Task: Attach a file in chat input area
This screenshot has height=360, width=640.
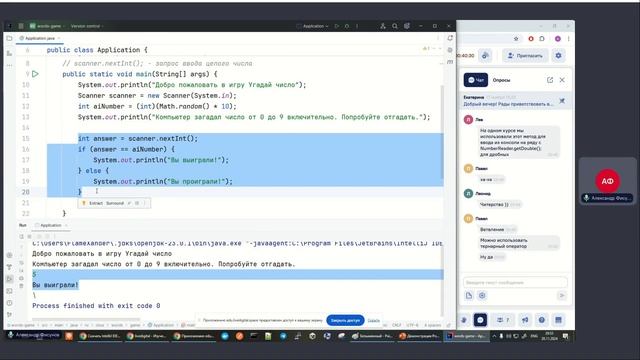Action: pos(469,296)
